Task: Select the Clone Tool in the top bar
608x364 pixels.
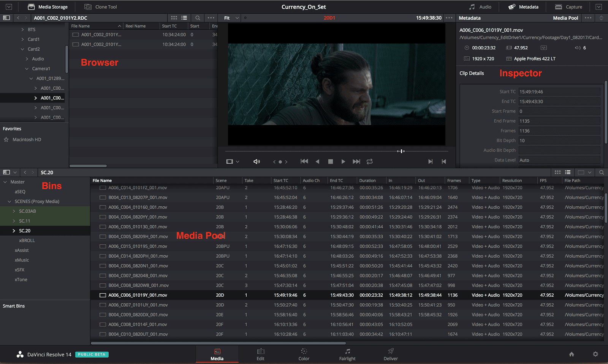Action: 100,6
